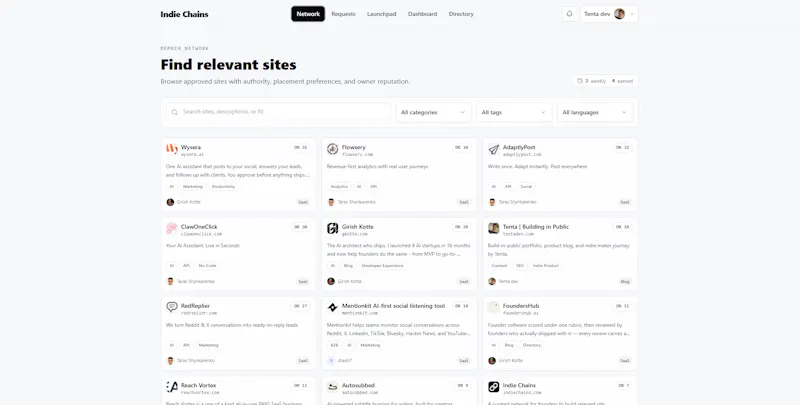Click the B2B tag on Mentionkit card
Image resolution: width=800 pixels, height=405 pixels.
click(x=334, y=345)
